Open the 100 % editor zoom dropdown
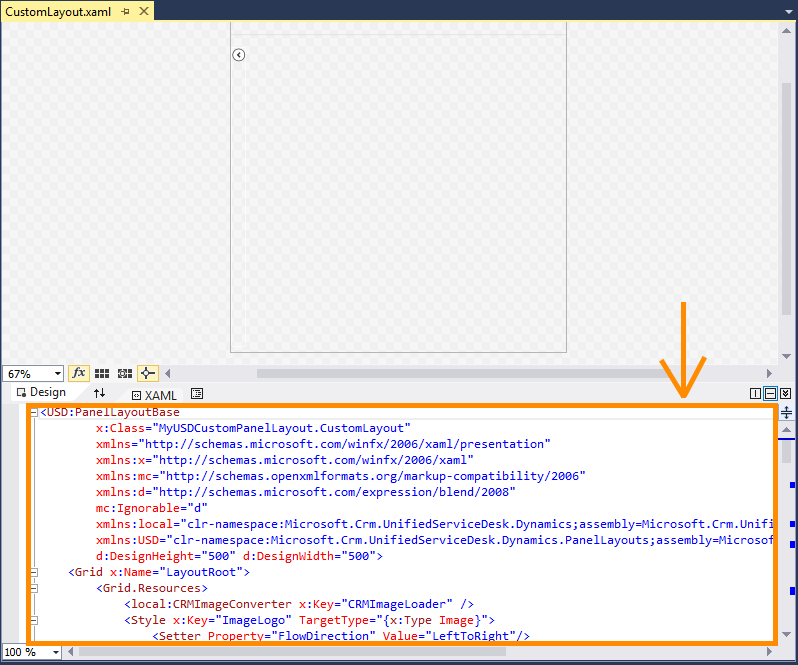The width and height of the screenshot is (798, 665). coord(55,652)
